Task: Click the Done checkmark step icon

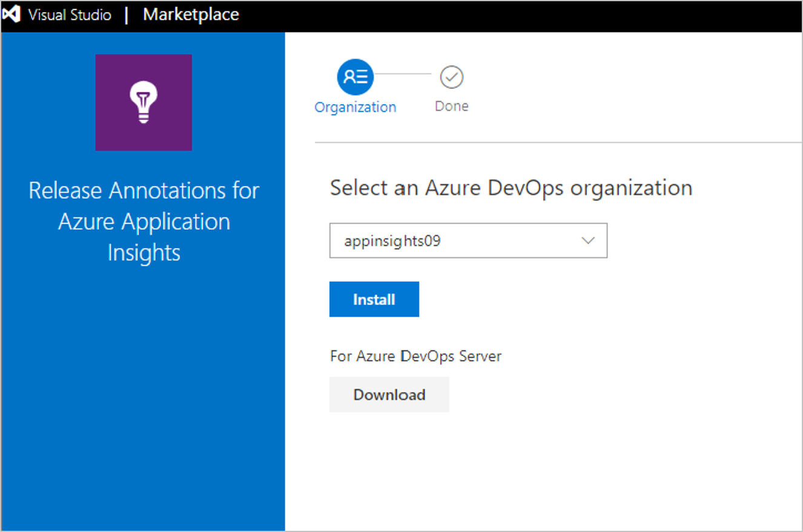Action: [452, 77]
